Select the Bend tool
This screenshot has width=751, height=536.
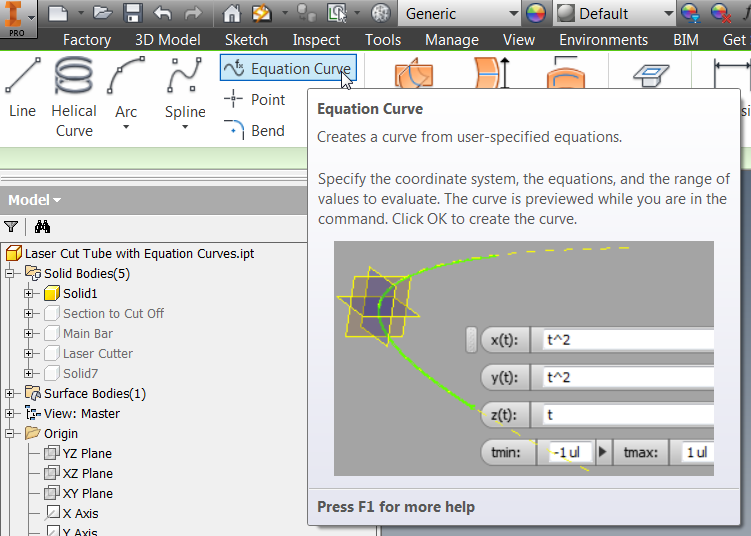pyautogui.click(x=255, y=130)
